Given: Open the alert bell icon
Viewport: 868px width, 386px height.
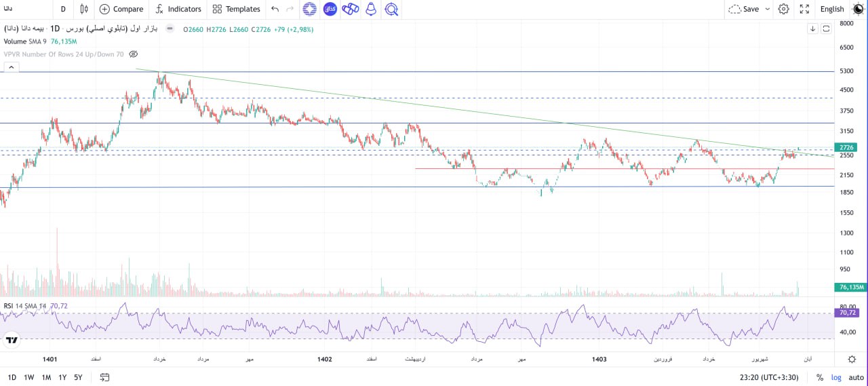Looking at the screenshot, I should [370, 9].
